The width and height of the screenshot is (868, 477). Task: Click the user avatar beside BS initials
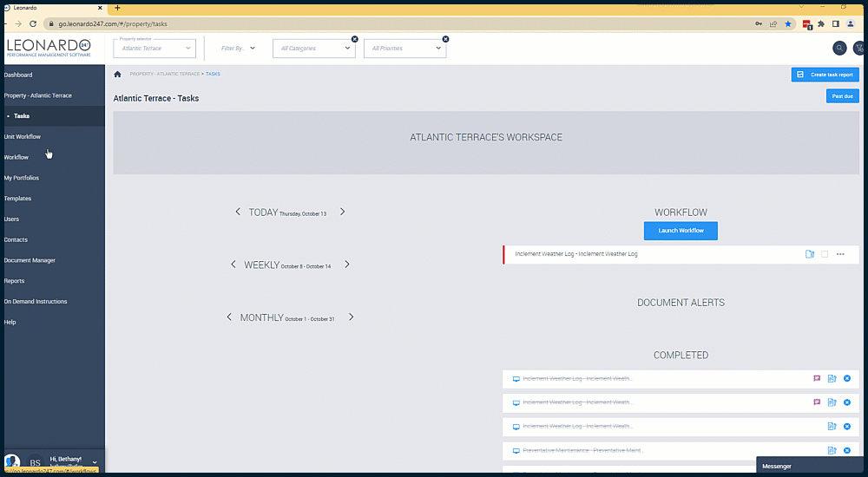12,462
